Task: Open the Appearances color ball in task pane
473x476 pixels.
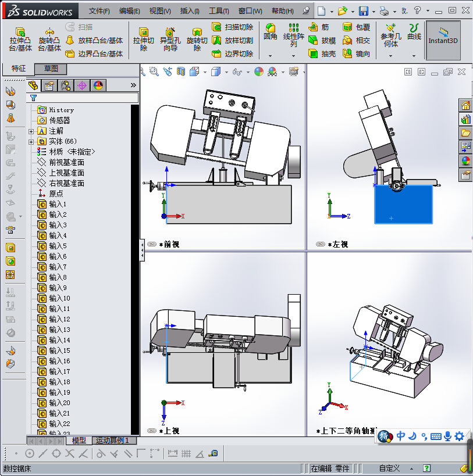Action: 465,161
